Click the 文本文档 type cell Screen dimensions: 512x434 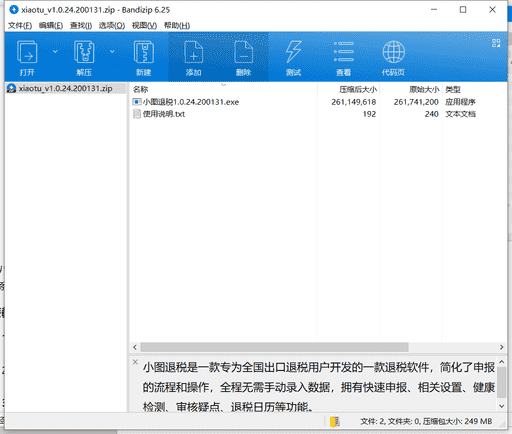[x=460, y=114]
